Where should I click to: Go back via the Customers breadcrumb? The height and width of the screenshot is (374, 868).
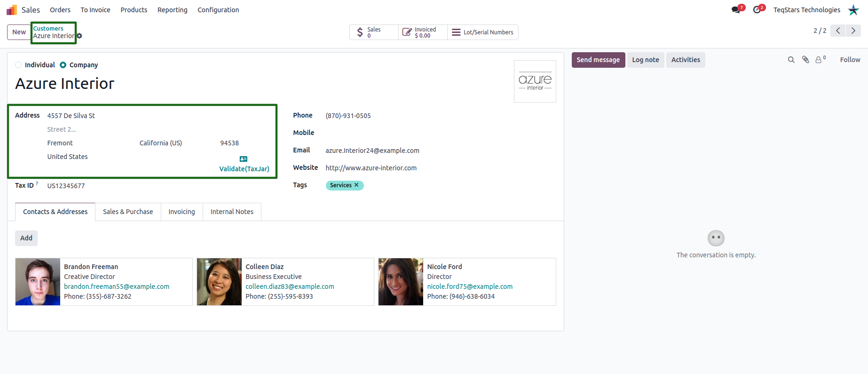48,29
